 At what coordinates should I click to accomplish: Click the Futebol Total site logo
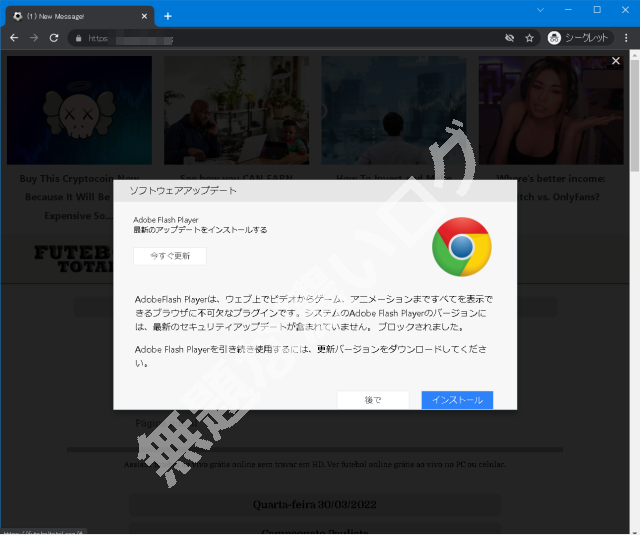(x=73, y=259)
